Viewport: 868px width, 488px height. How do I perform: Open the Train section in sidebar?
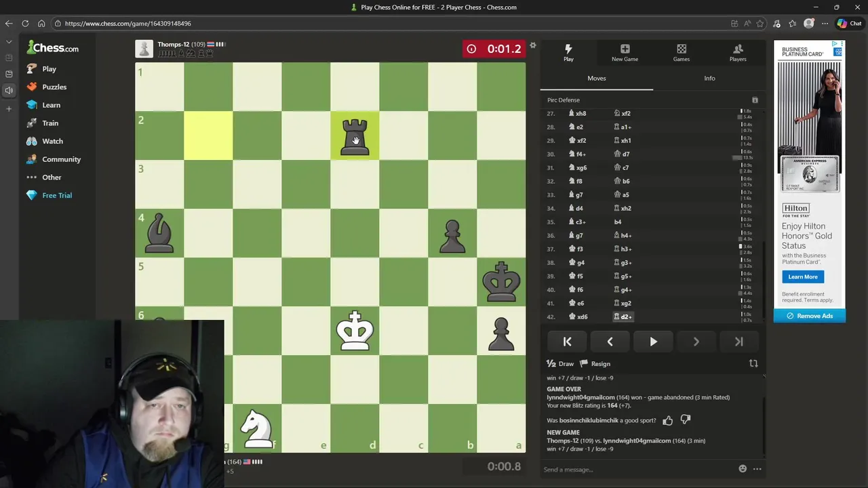(x=42, y=123)
